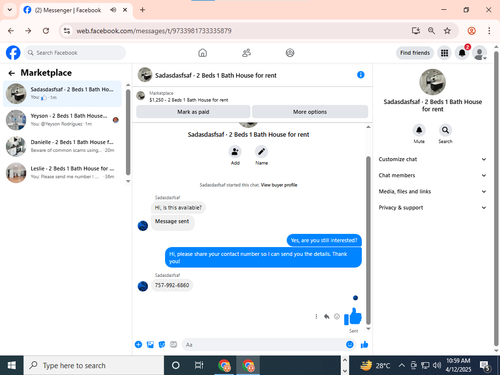The width and height of the screenshot is (500, 375).
Task: Open the Yeyson conversation in list
Action: pyautogui.click(x=62, y=120)
